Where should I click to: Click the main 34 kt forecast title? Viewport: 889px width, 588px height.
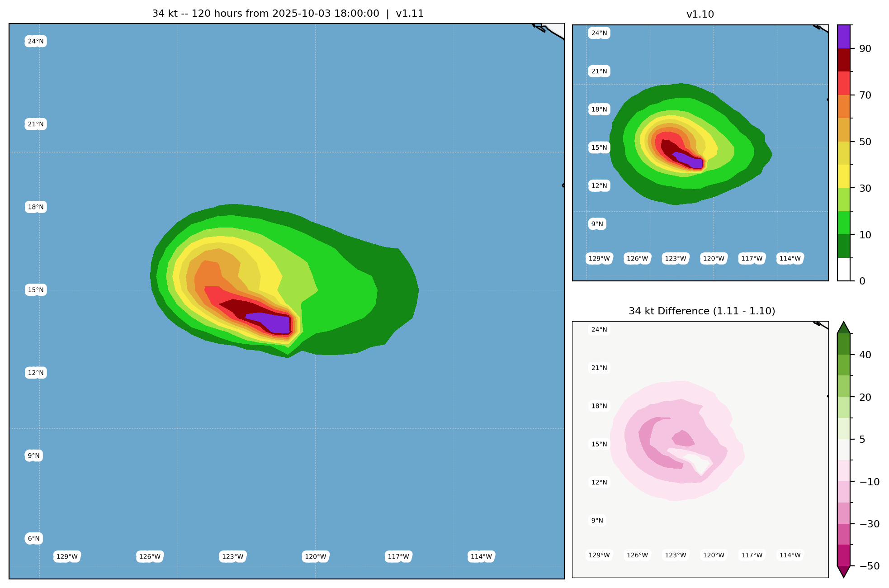[x=288, y=14]
